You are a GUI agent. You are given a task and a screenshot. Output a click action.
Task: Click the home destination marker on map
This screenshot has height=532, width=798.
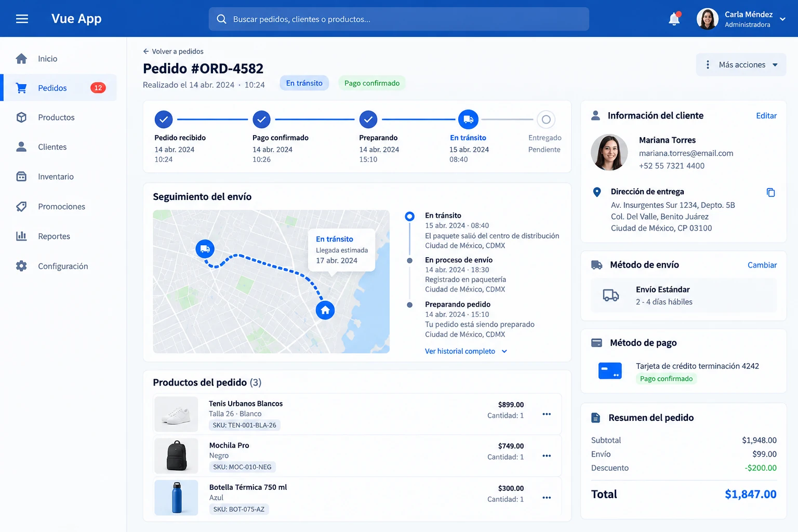point(325,310)
